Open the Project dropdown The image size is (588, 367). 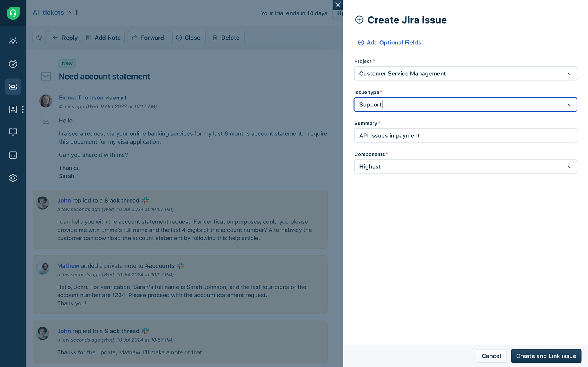pyautogui.click(x=465, y=73)
